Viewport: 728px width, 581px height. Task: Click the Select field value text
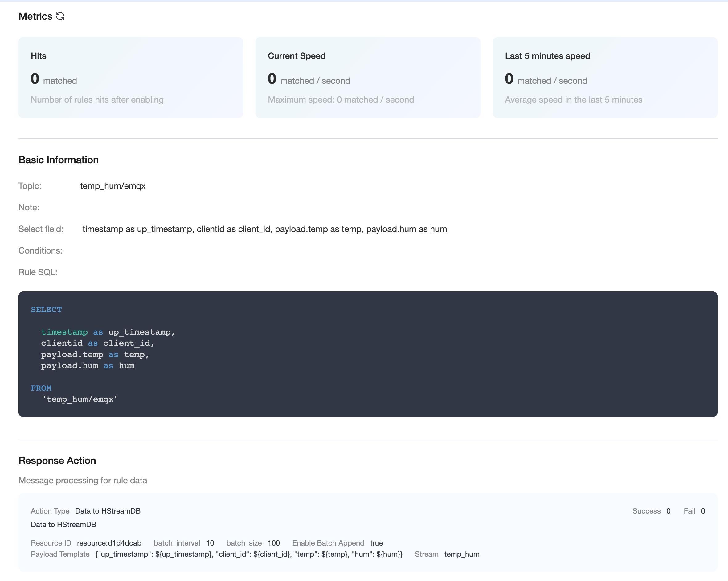pos(264,229)
